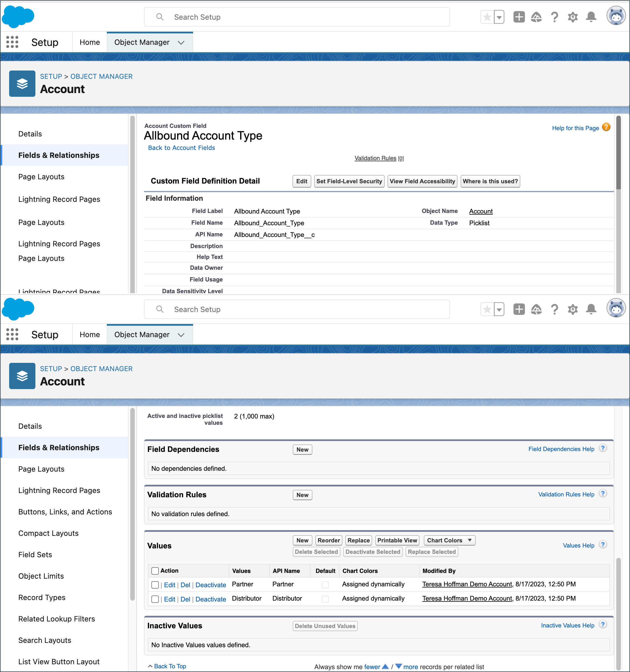Click orange help icon beside Help for this Page
630x672 pixels.
pyautogui.click(x=606, y=127)
